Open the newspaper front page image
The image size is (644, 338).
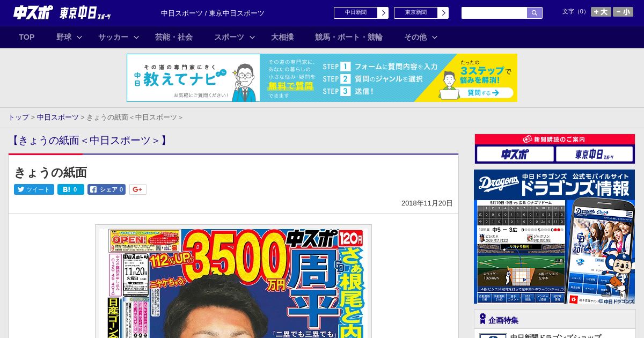click(233, 282)
